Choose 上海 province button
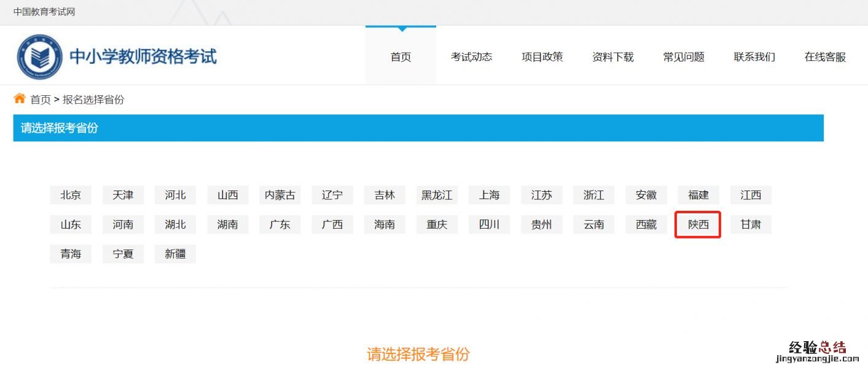This screenshot has height=370, width=868. pyautogui.click(x=489, y=195)
